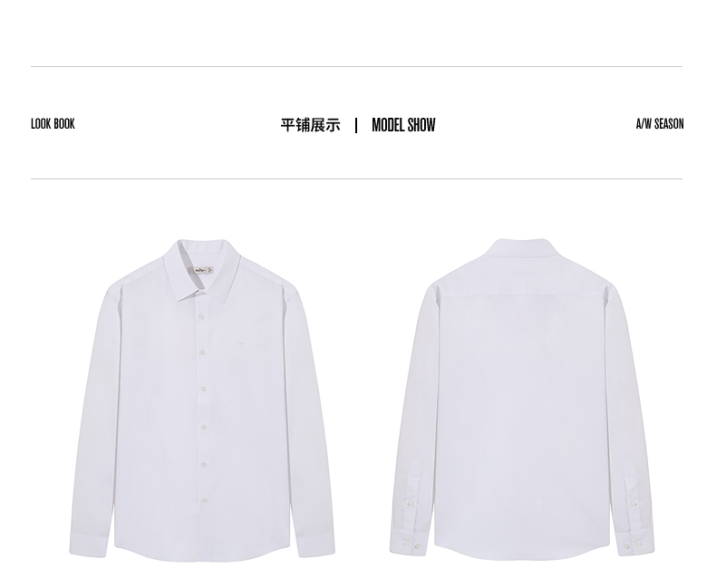Click the left sleeve cuff of front shirt
Screen dimensions: 716x588
pyautogui.click(x=89, y=544)
